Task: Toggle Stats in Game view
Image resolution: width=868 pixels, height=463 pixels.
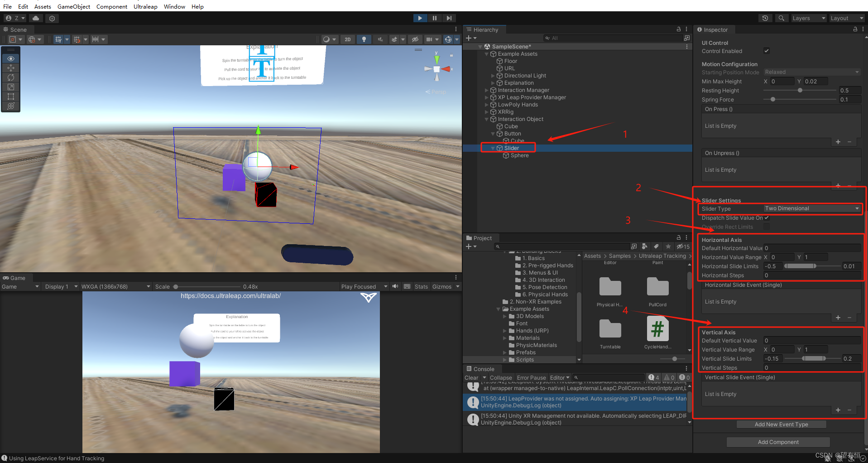Action: tap(421, 286)
